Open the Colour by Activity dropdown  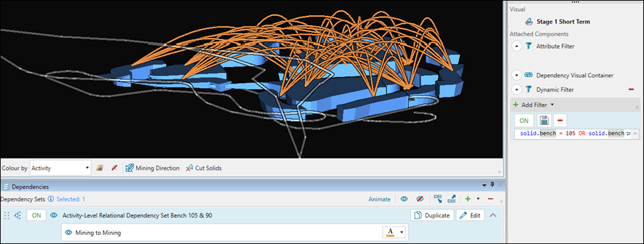tap(61, 168)
